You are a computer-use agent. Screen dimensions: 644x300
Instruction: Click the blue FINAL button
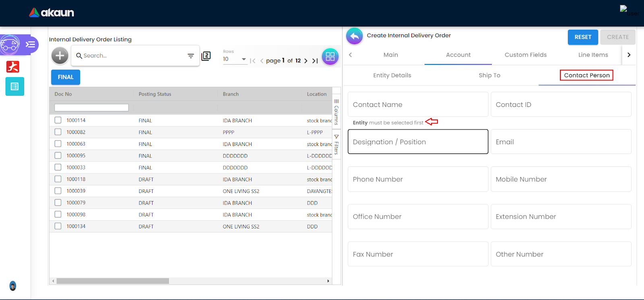tap(66, 77)
